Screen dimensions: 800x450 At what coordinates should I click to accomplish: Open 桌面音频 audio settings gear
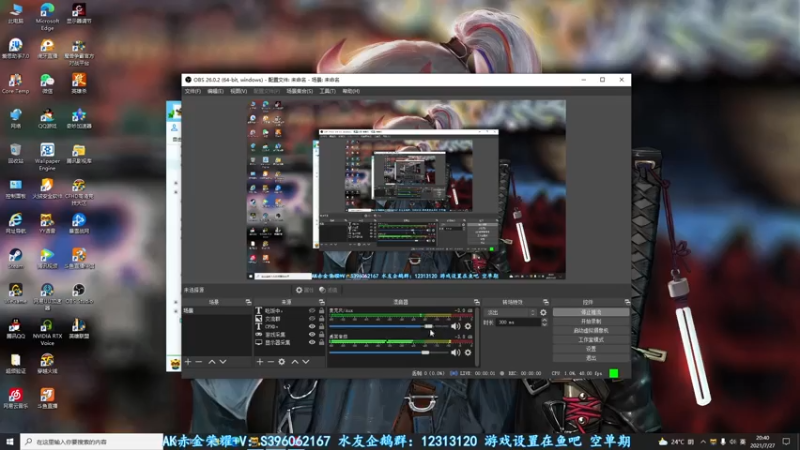point(468,353)
